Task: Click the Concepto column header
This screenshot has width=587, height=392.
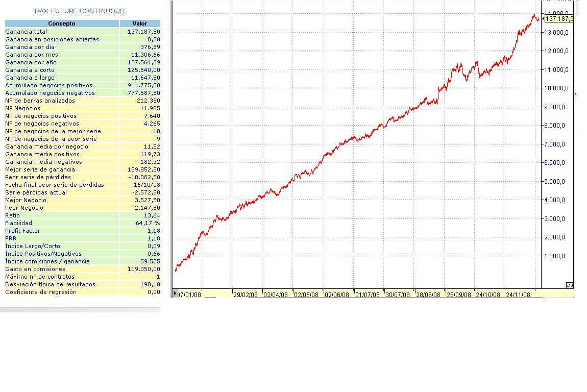Action: (62, 23)
